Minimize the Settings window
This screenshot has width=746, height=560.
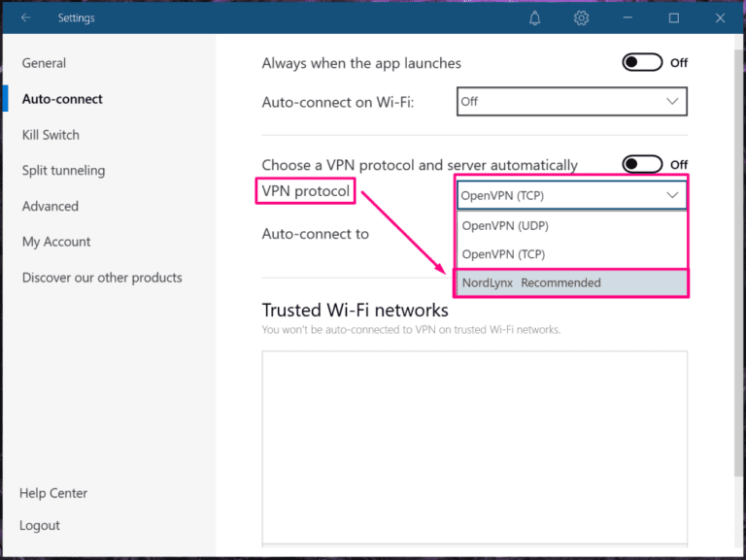coord(628,18)
